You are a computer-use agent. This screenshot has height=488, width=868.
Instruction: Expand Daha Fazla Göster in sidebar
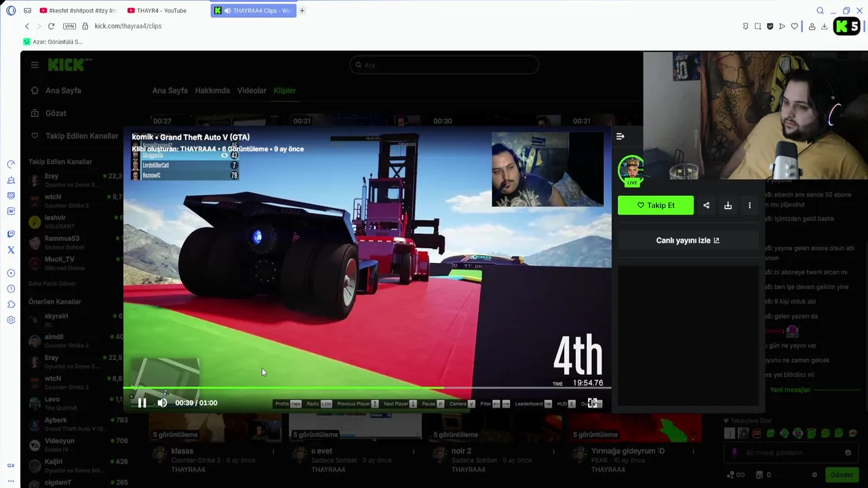(x=52, y=283)
